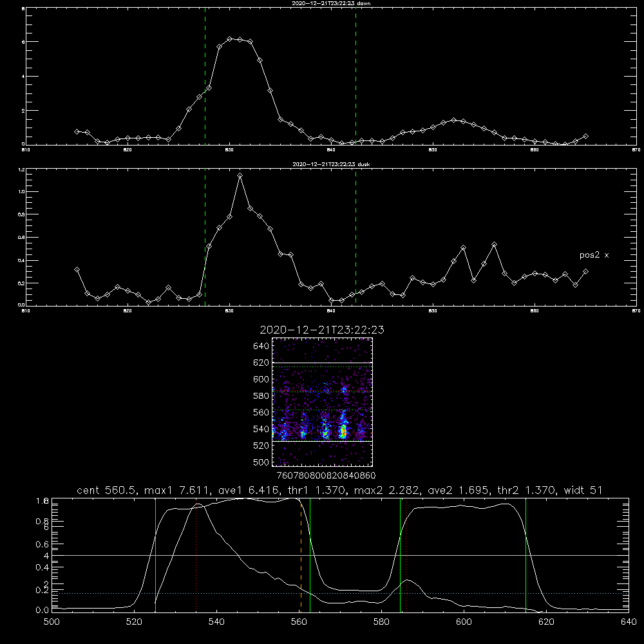Click bottom plot x-axis label 640

click(x=629, y=622)
